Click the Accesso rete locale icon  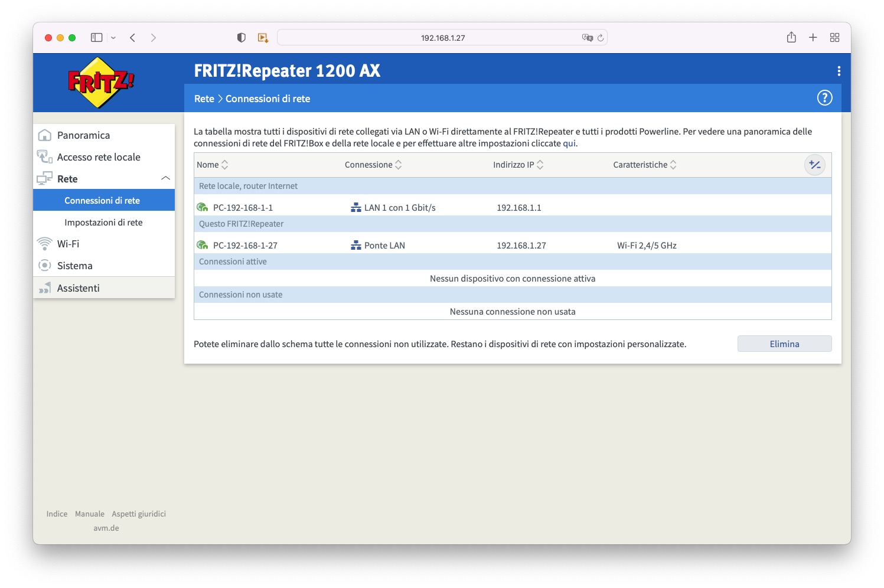click(x=44, y=156)
